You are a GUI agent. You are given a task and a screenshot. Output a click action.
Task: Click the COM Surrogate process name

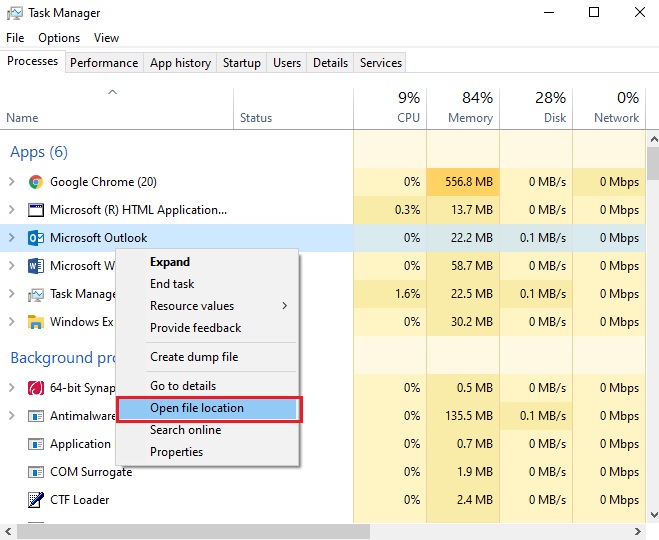[x=91, y=472]
